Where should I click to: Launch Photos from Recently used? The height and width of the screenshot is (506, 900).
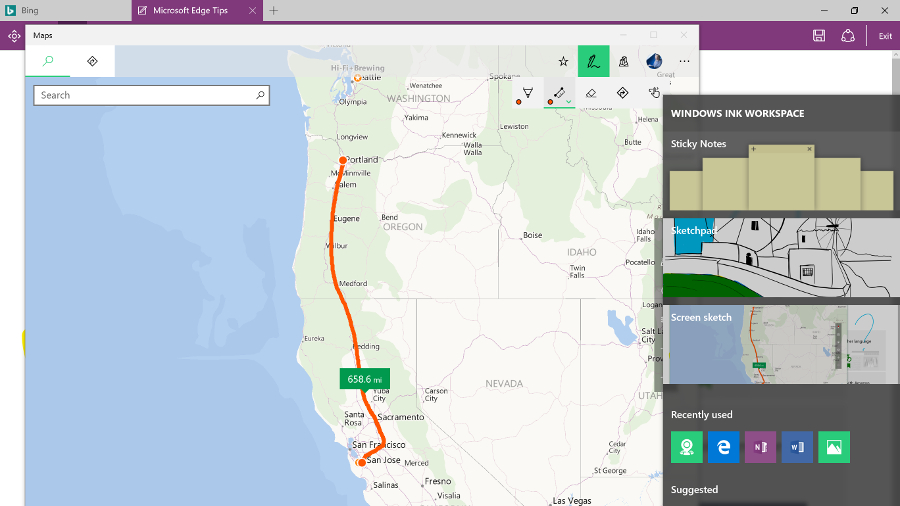833,447
